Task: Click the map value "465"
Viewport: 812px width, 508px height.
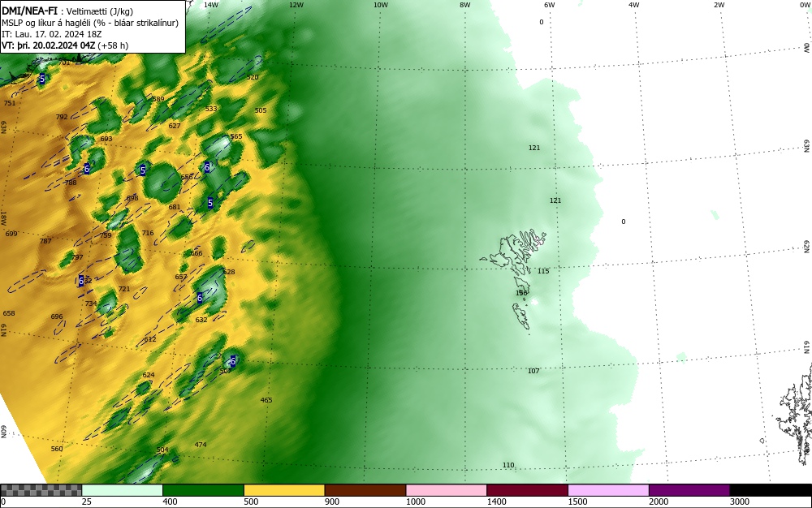Action: point(266,400)
